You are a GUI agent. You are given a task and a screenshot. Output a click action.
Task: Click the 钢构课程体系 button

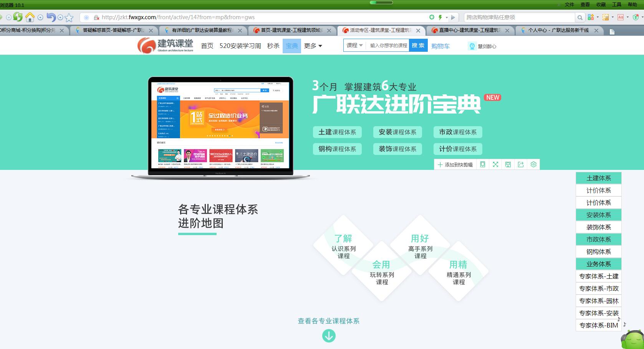337,149
